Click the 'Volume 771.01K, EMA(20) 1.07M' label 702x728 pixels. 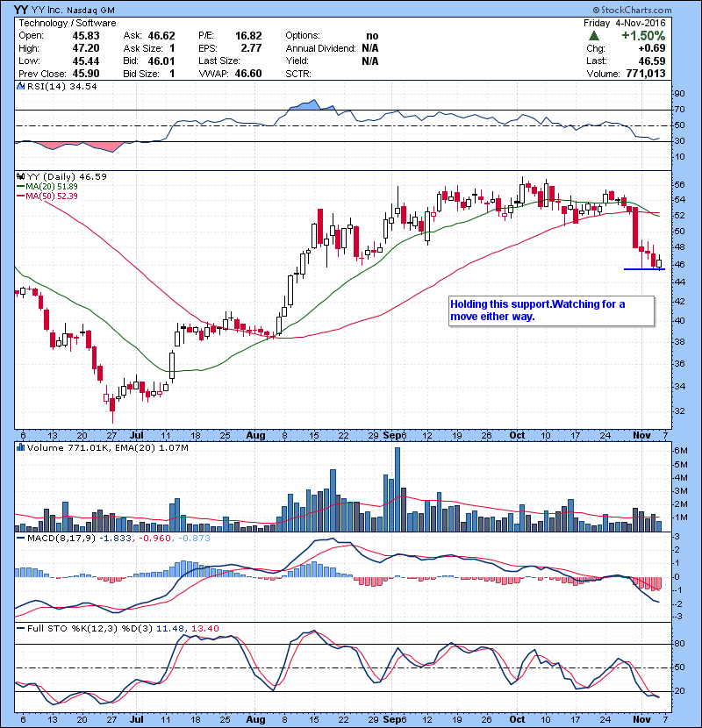pyautogui.click(x=108, y=447)
